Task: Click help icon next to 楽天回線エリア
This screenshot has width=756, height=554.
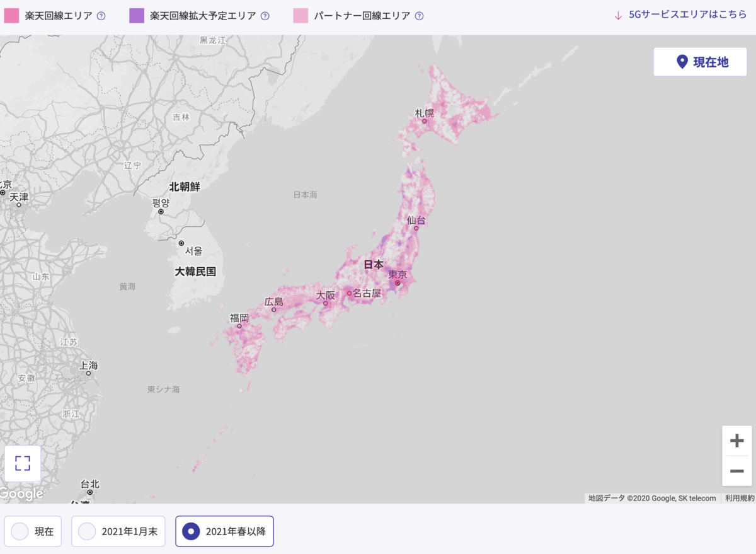Action: click(x=101, y=16)
